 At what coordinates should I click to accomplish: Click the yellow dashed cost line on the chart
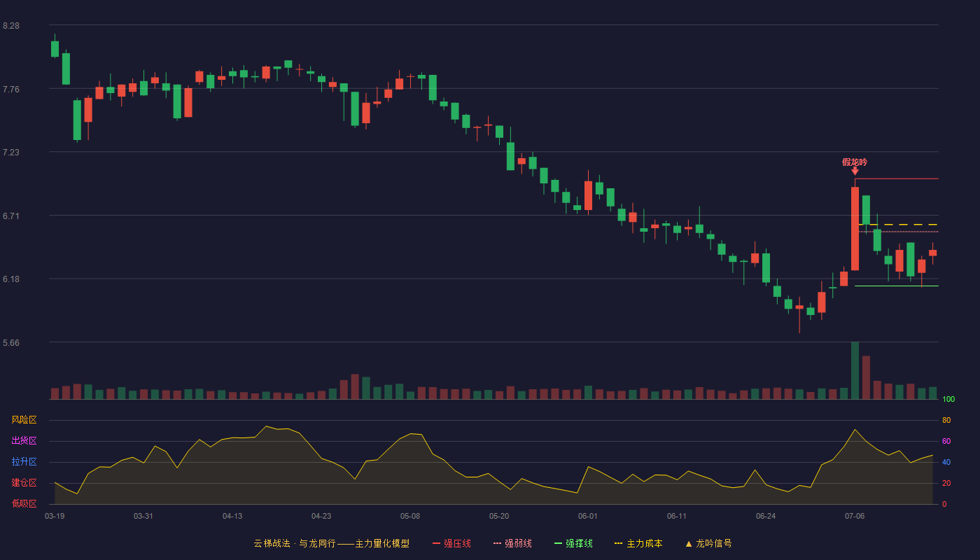pyautogui.click(x=897, y=225)
